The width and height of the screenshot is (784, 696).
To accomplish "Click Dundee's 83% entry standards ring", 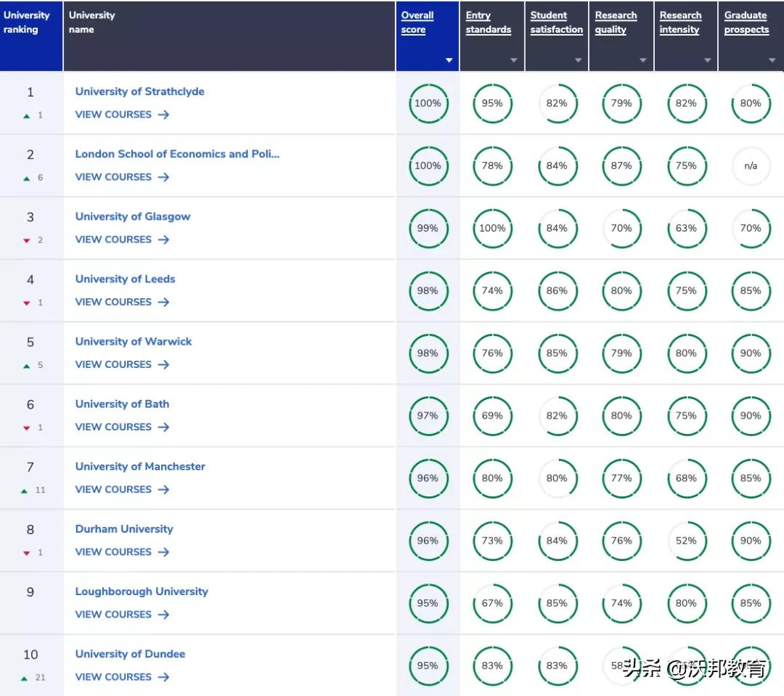I will pyautogui.click(x=492, y=666).
